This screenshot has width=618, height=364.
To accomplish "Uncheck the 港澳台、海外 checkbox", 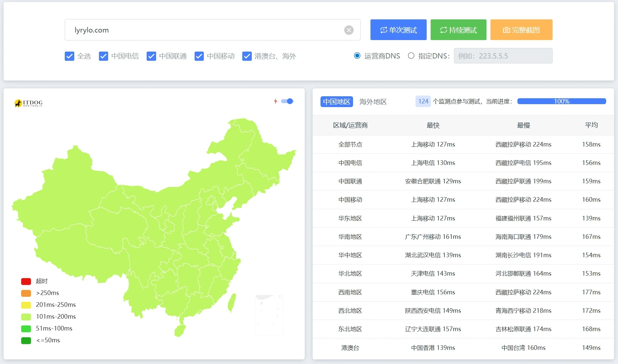I will [x=247, y=56].
